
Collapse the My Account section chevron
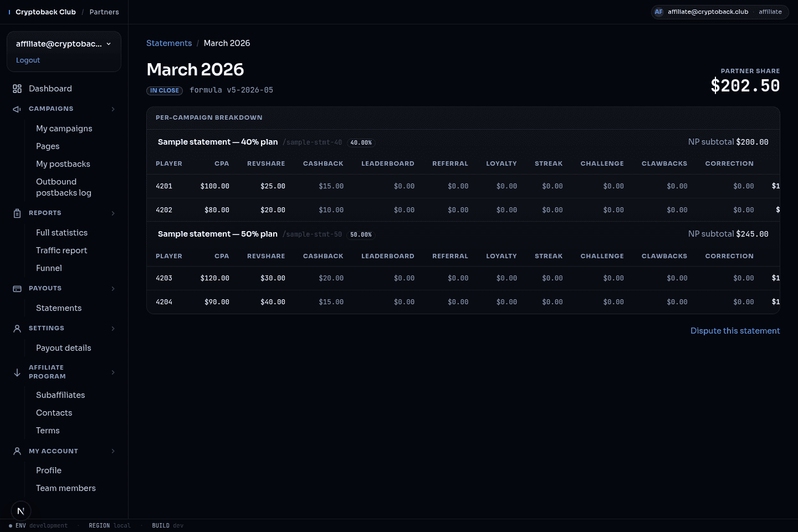113,451
